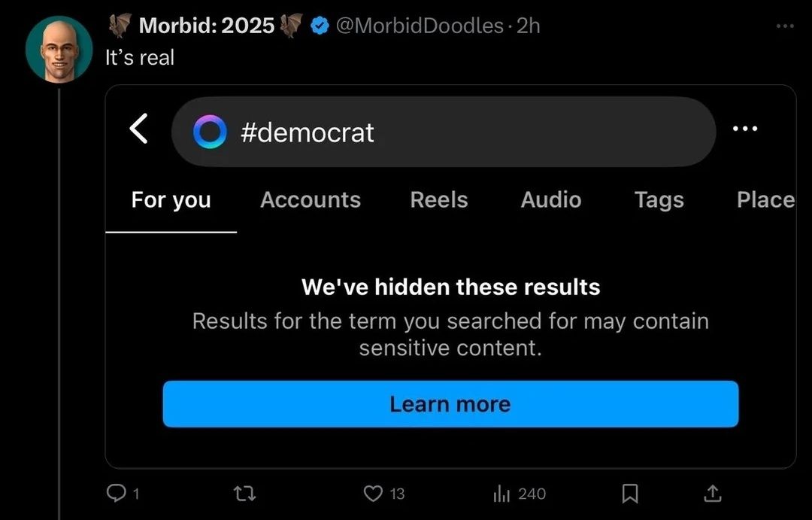The image size is (812, 520).
Task: Repost this tweet with retweet icon
Action: pyautogui.click(x=242, y=494)
